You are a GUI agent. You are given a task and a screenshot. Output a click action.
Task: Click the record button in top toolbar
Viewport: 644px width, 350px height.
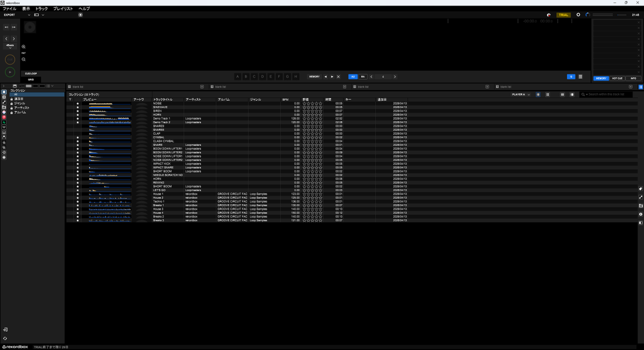(x=80, y=15)
